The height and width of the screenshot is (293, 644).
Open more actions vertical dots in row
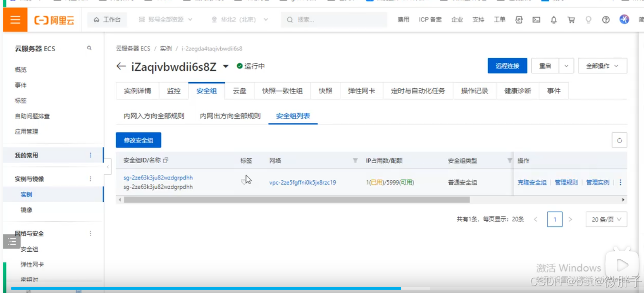(x=620, y=182)
